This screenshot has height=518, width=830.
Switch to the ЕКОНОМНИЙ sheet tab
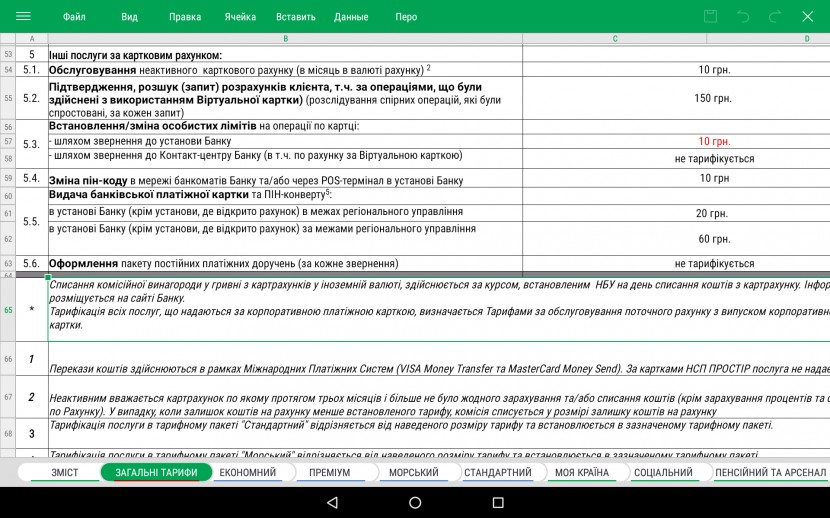248,472
